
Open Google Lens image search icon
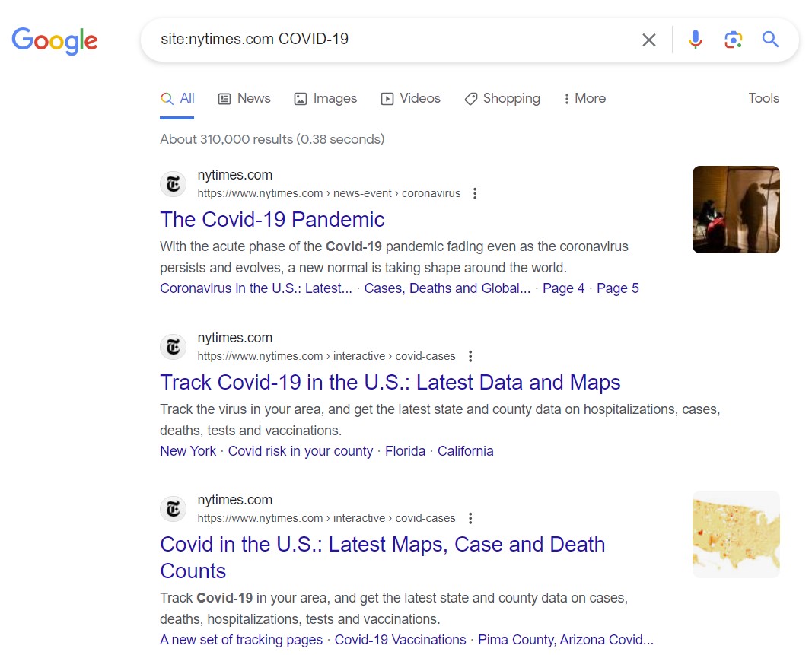(x=734, y=40)
